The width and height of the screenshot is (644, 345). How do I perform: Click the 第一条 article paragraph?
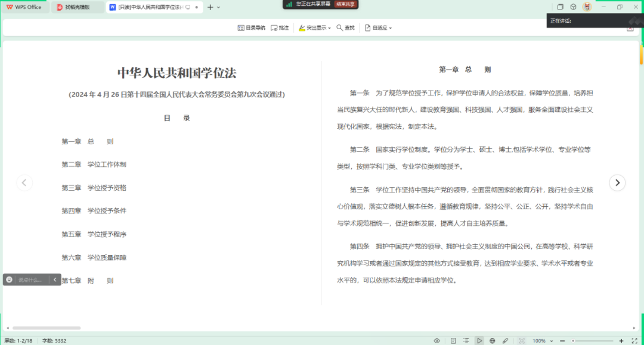(465, 110)
